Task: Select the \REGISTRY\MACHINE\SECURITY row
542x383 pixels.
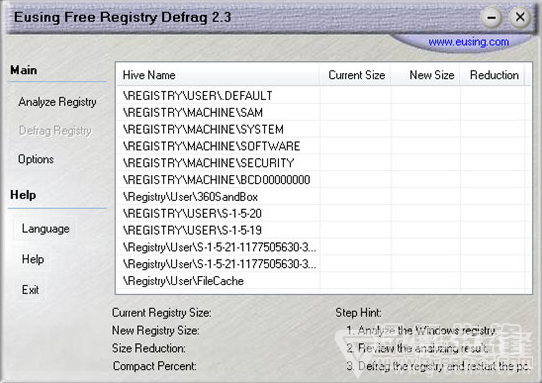Action: pyautogui.click(x=324, y=163)
